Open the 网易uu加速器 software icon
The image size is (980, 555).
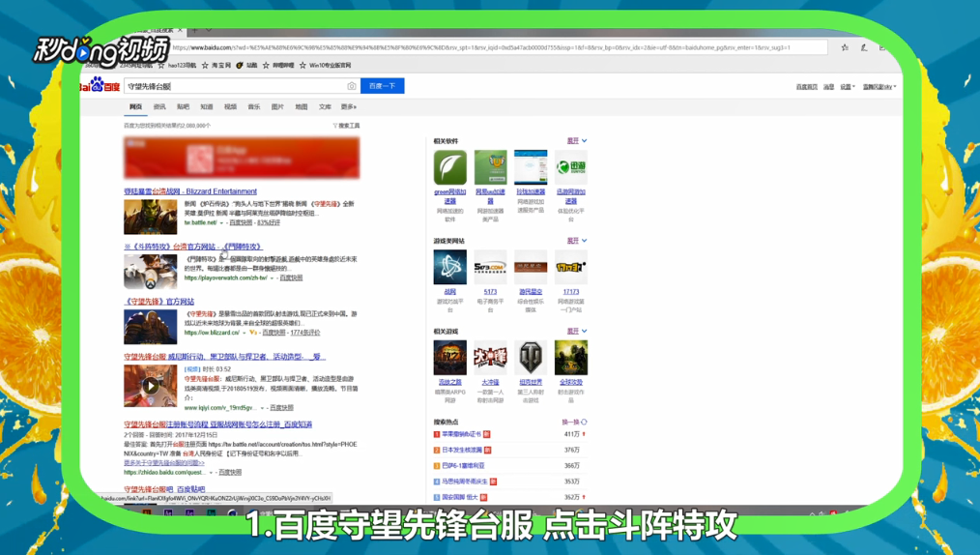(x=491, y=167)
